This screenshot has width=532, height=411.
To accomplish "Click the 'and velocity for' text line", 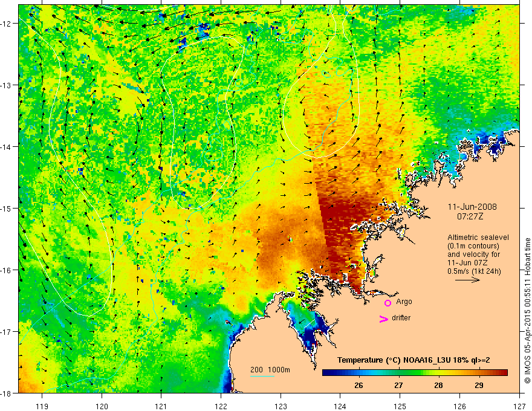I will click(473, 254).
